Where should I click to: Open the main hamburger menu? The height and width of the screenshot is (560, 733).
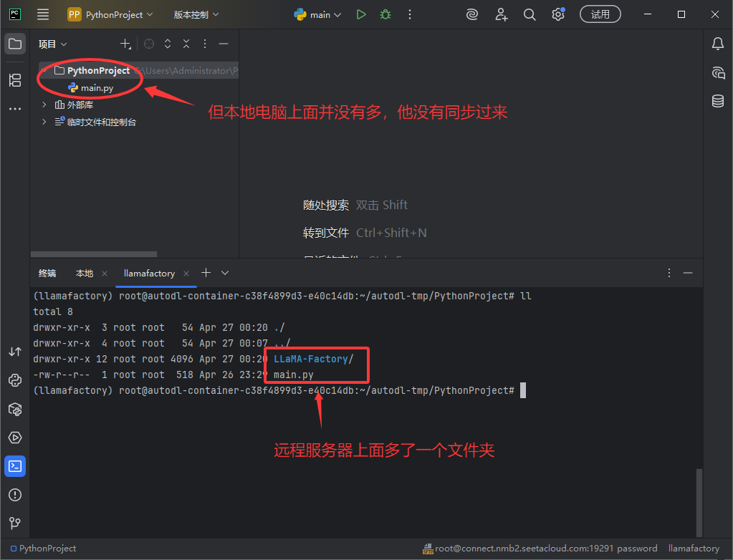tap(43, 14)
